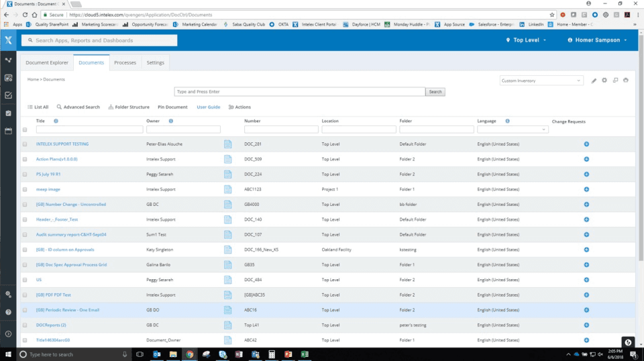Add change request for INTELEX SUPPORT TESTING
Image resolution: width=644 pixels, height=361 pixels.
click(586, 144)
